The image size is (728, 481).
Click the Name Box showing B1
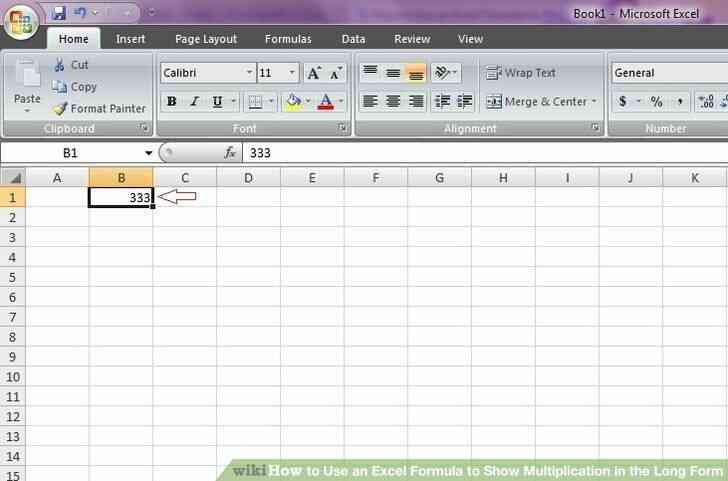[70, 153]
